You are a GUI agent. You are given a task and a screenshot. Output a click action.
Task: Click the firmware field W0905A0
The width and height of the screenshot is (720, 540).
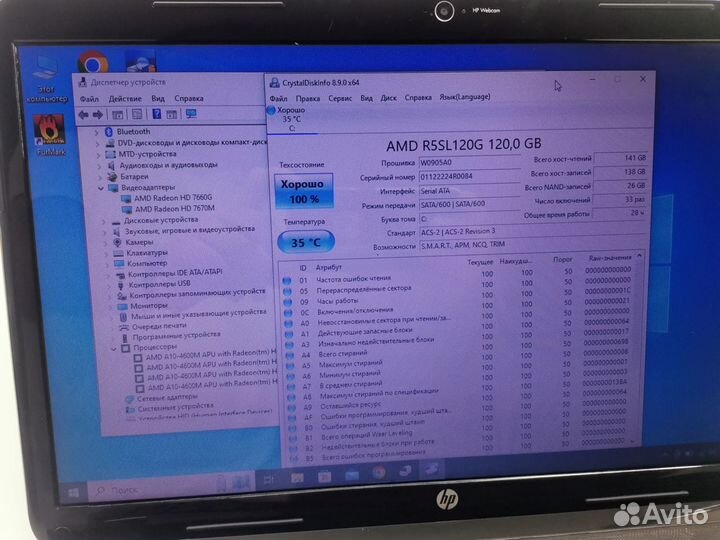469,163
